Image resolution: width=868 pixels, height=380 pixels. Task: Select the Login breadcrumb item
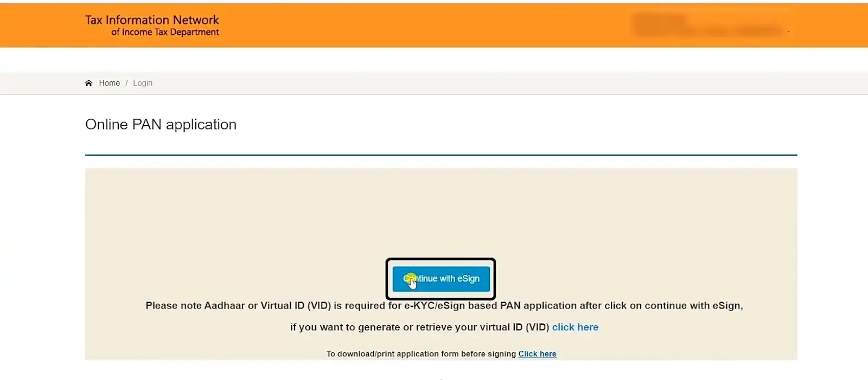click(x=143, y=83)
